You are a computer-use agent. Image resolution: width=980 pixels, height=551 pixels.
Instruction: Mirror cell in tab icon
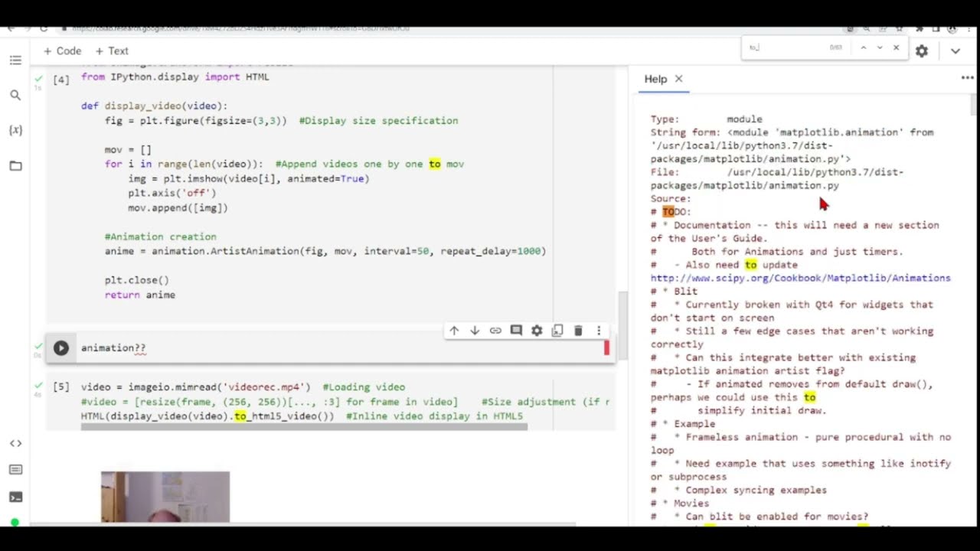(x=557, y=331)
